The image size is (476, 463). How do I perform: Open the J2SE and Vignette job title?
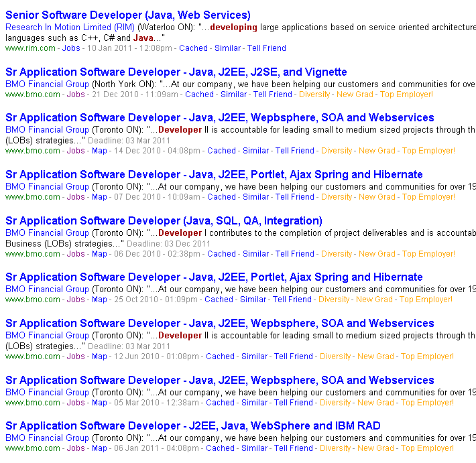(176, 72)
